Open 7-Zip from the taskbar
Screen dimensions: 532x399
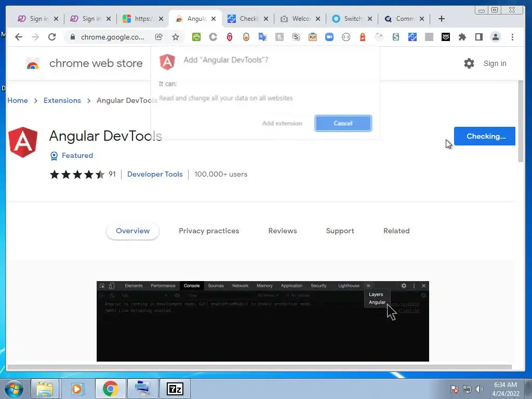pos(175,389)
